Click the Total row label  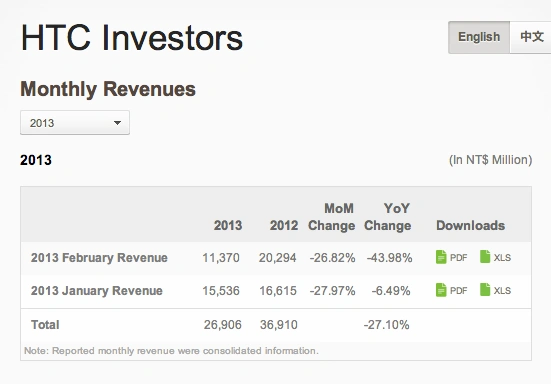(45, 325)
